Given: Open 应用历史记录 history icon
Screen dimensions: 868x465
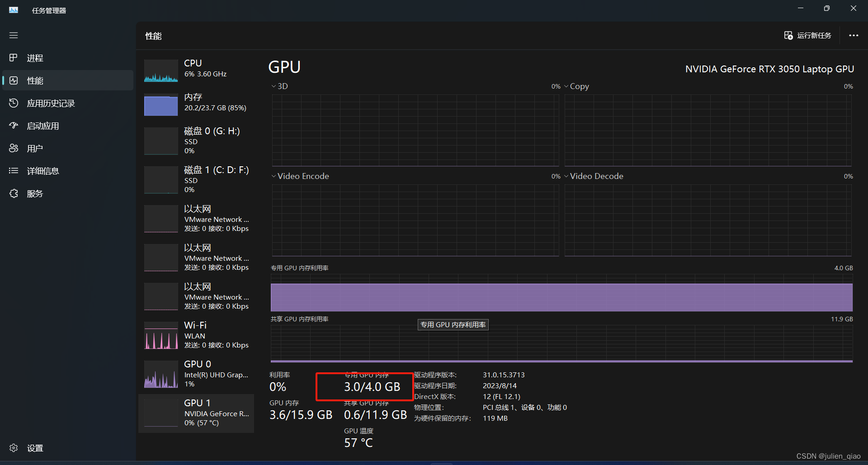Looking at the screenshot, I should pyautogui.click(x=14, y=103).
